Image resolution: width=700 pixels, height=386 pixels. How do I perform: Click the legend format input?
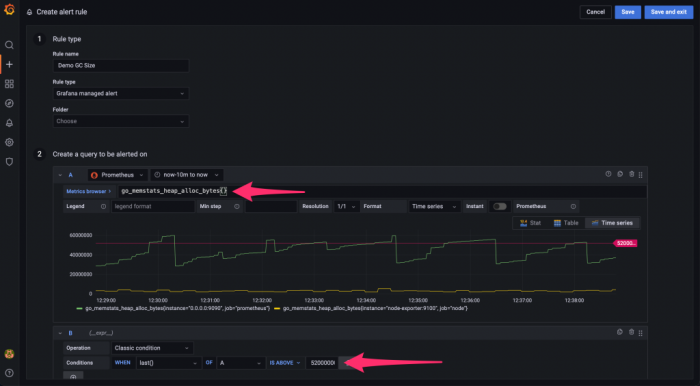153,206
